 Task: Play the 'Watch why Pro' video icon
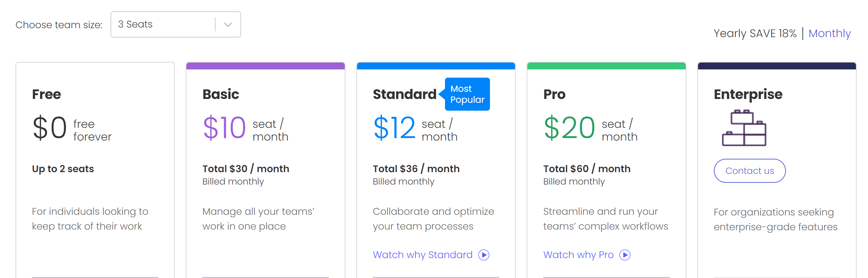click(626, 255)
